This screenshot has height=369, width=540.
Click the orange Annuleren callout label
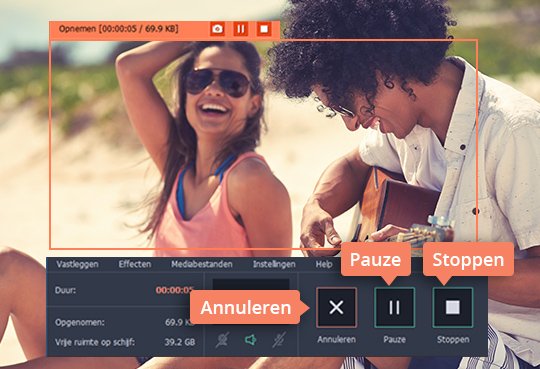click(246, 307)
